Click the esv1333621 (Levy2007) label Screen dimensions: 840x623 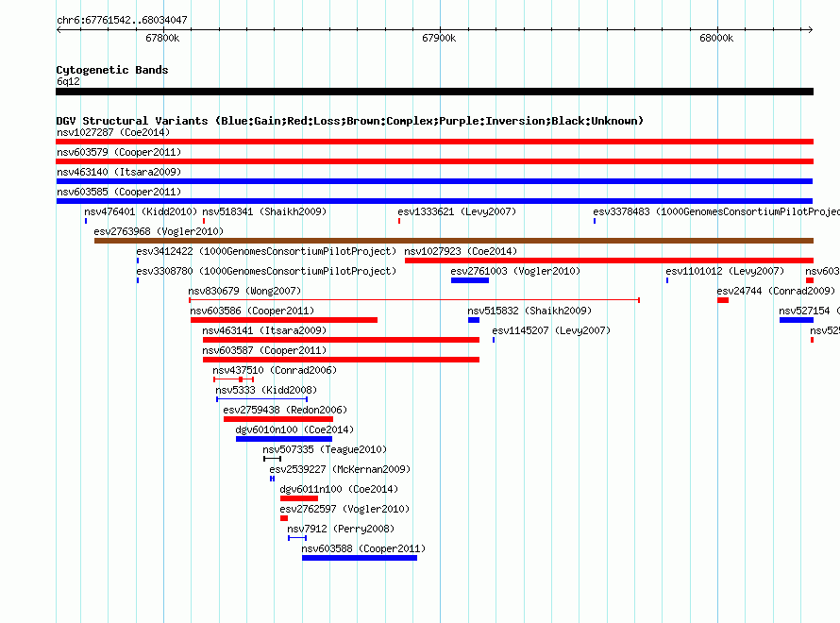(457, 211)
